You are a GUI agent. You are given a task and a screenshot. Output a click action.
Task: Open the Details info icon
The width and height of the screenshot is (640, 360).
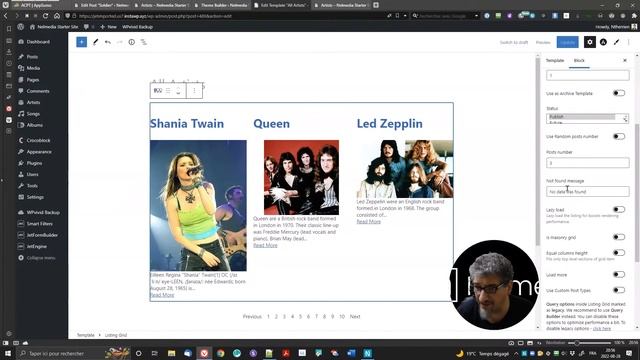(x=131, y=42)
